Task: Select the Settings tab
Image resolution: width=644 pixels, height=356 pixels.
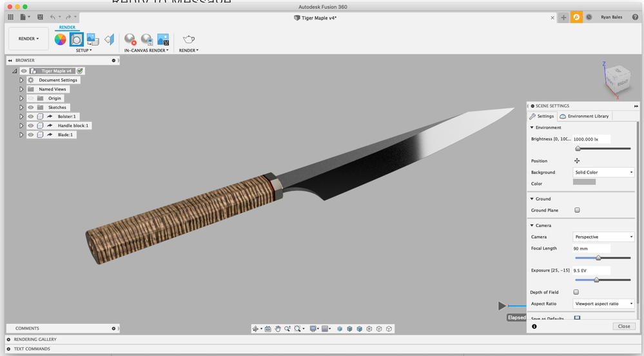Action: pos(542,116)
